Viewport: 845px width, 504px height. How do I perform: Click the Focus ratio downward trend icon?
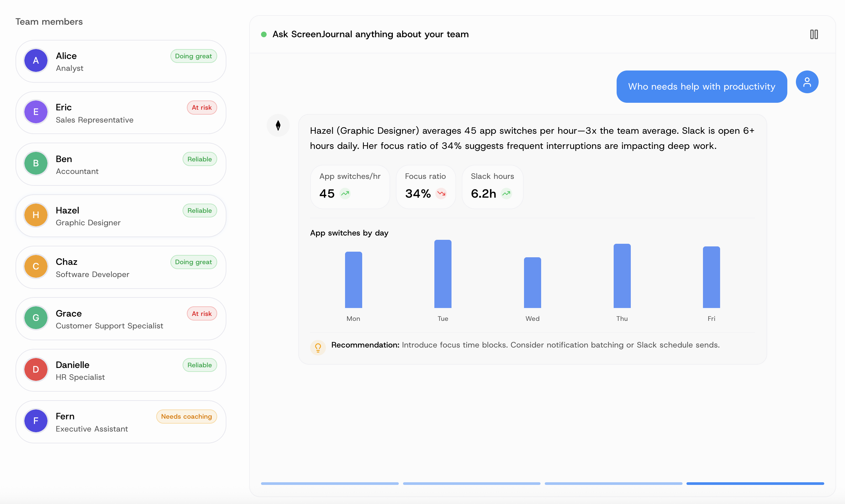coord(441,194)
